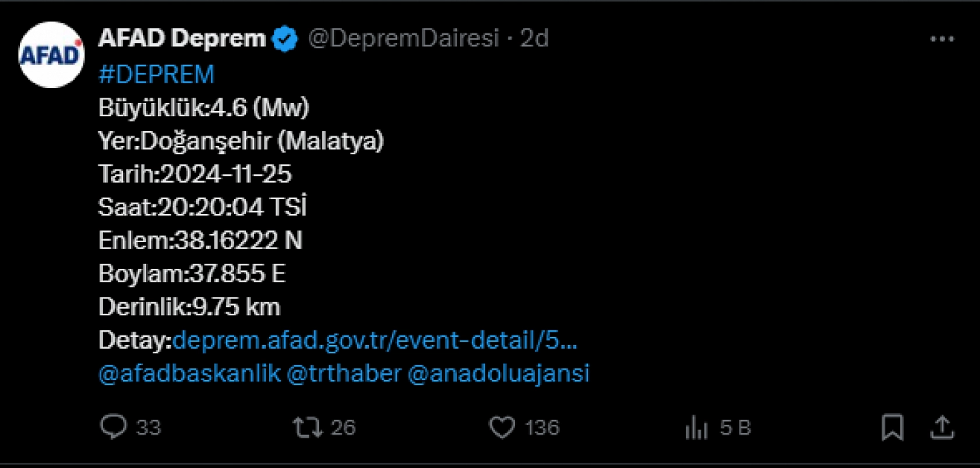Click the like count showing 136
Image resolution: width=980 pixels, height=468 pixels.
click(543, 427)
